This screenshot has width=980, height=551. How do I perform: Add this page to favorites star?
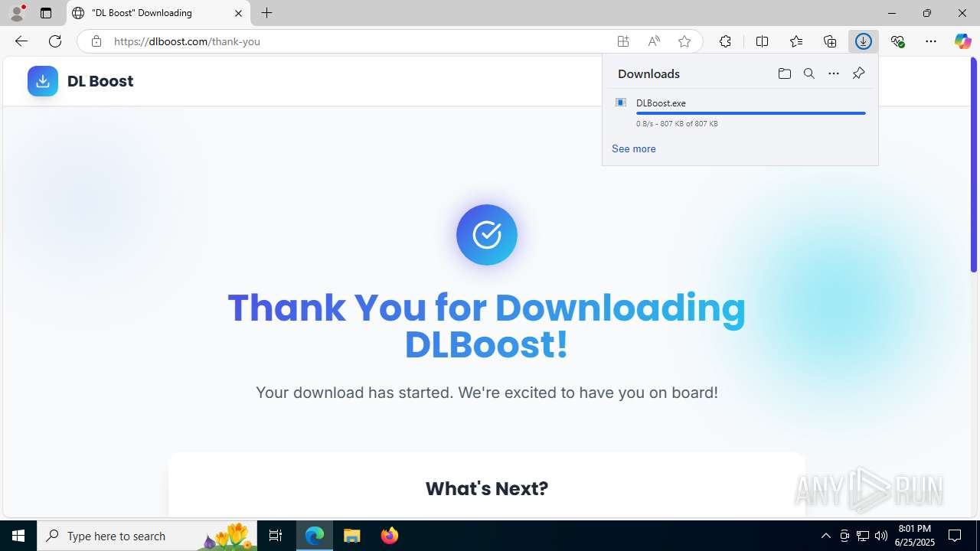(x=684, y=41)
